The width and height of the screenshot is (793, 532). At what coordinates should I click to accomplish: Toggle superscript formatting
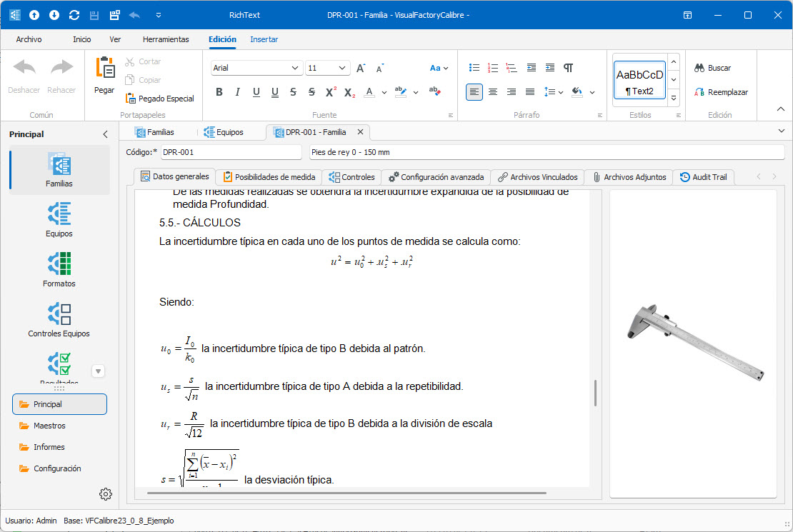(331, 92)
